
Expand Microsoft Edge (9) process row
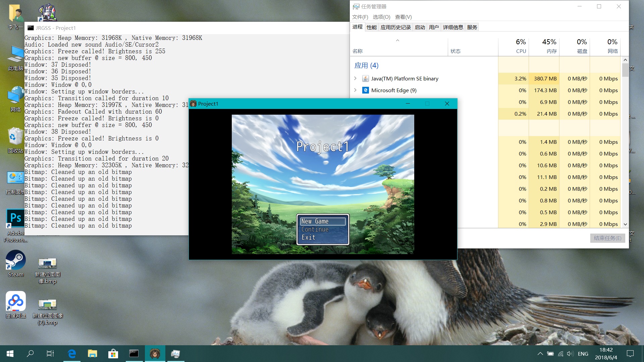(x=355, y=90)
